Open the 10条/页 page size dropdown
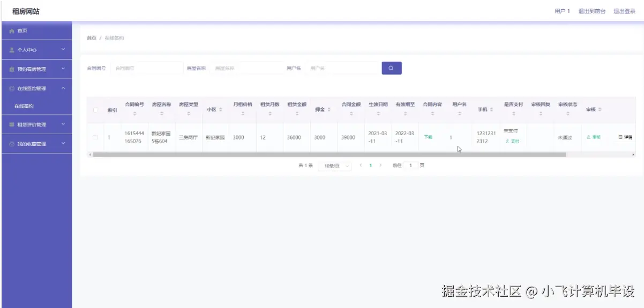The image size is (644, 308). click(x=335, y=166)
